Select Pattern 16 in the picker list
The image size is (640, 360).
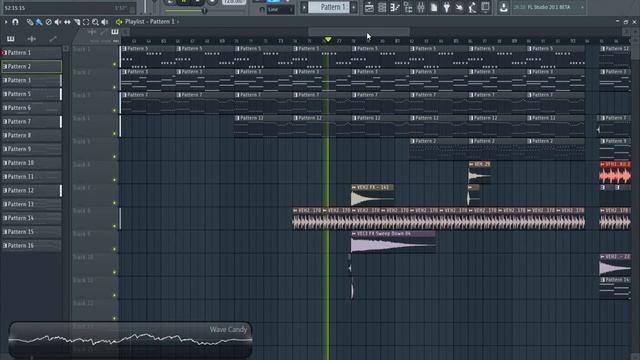[x=31, y=246]
